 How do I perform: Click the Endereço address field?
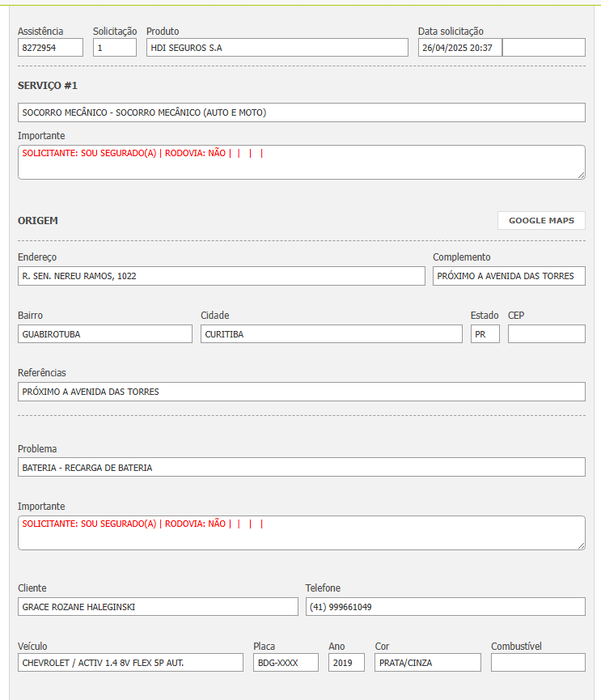(x=221, y=276)
